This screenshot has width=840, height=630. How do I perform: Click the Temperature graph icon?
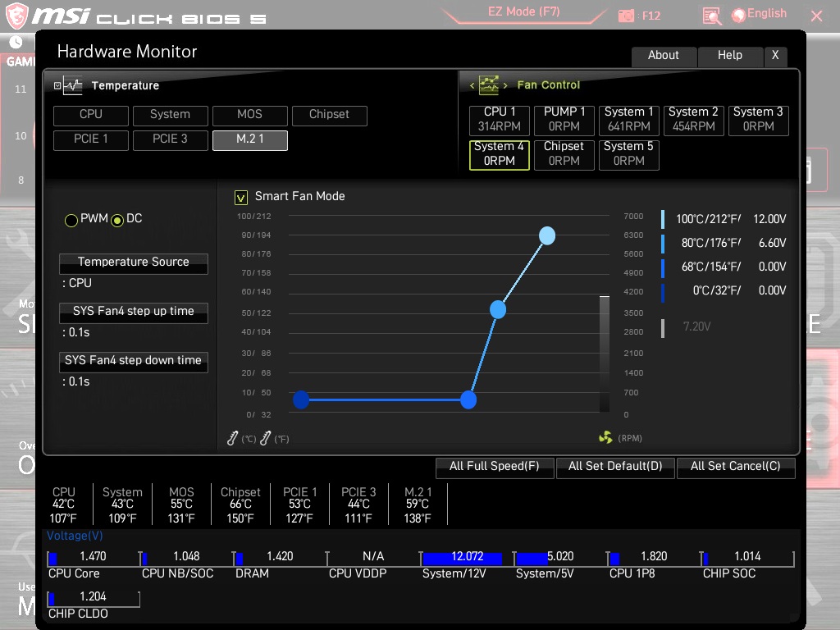[x=72, y=85]
